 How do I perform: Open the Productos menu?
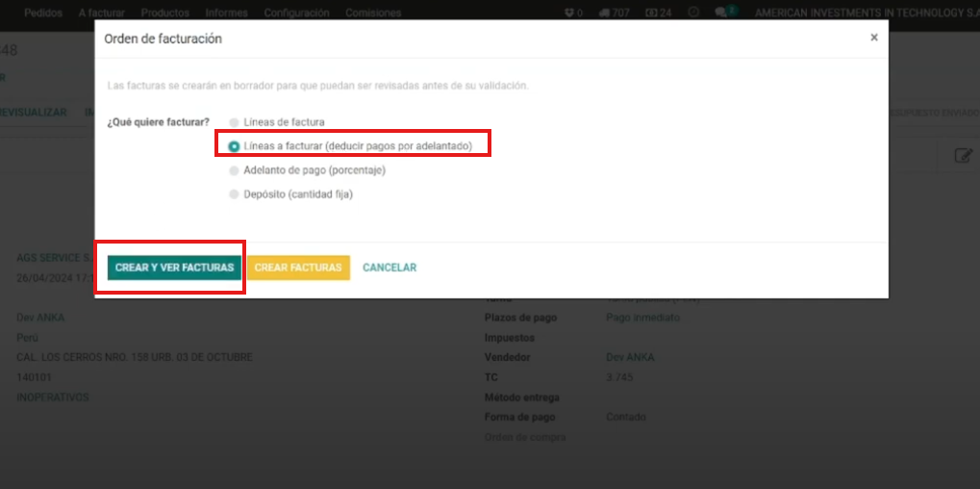164,13
